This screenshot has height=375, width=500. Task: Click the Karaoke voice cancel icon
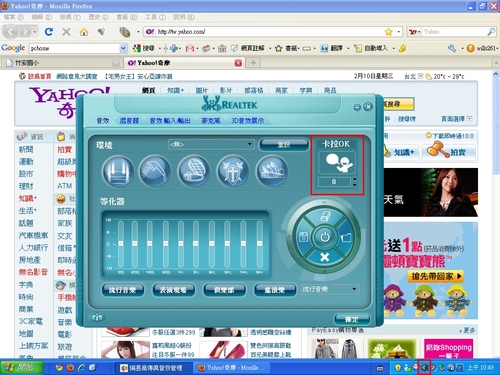337,162
